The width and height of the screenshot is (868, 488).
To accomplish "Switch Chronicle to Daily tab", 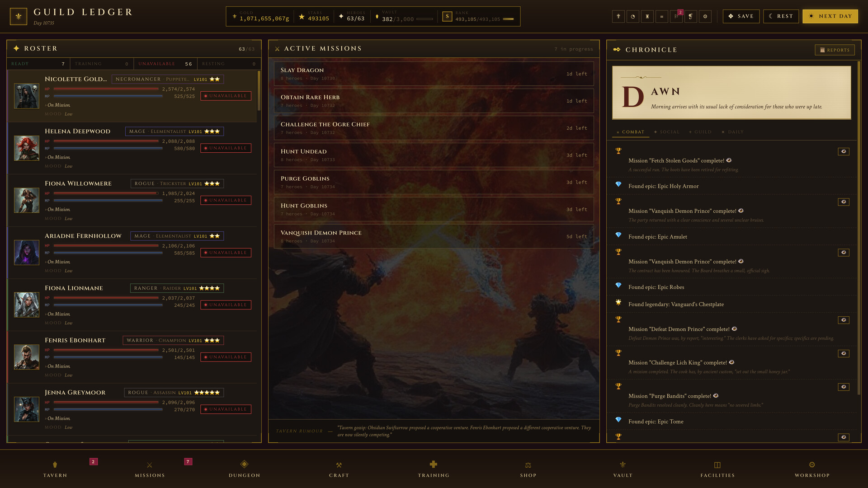I will (x=732, y=132).
